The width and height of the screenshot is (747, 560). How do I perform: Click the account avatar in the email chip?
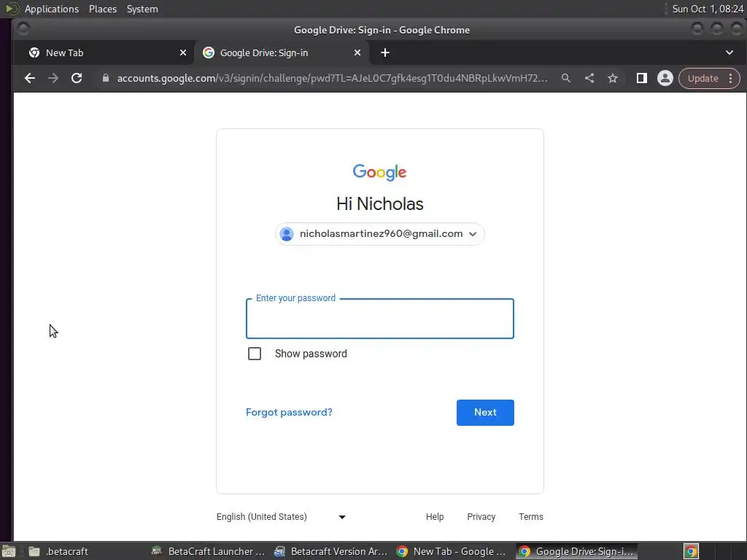click(x=287, y=234)
